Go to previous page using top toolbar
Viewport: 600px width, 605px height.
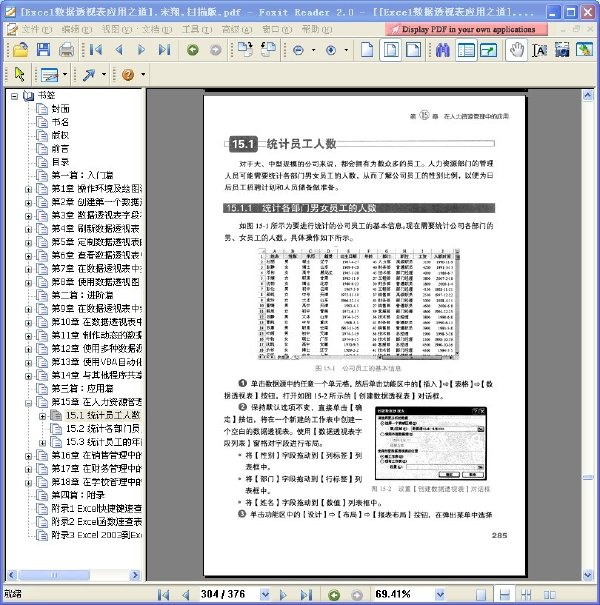(x=119, y=50)
